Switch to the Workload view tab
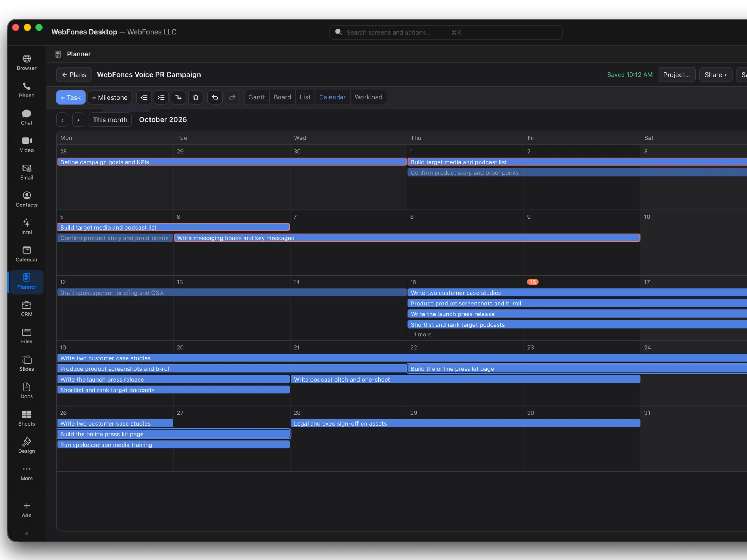747x560 pixels. click(x=368, y=97)
